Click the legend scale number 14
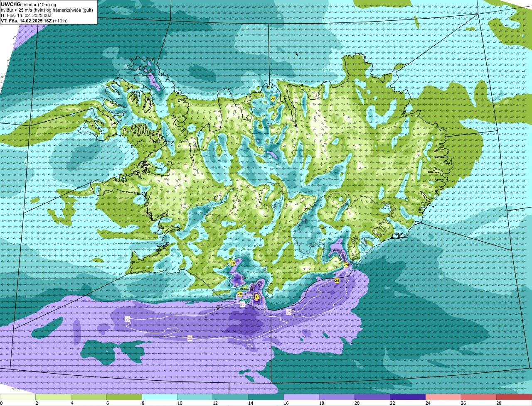 click(x=250, y=403)
